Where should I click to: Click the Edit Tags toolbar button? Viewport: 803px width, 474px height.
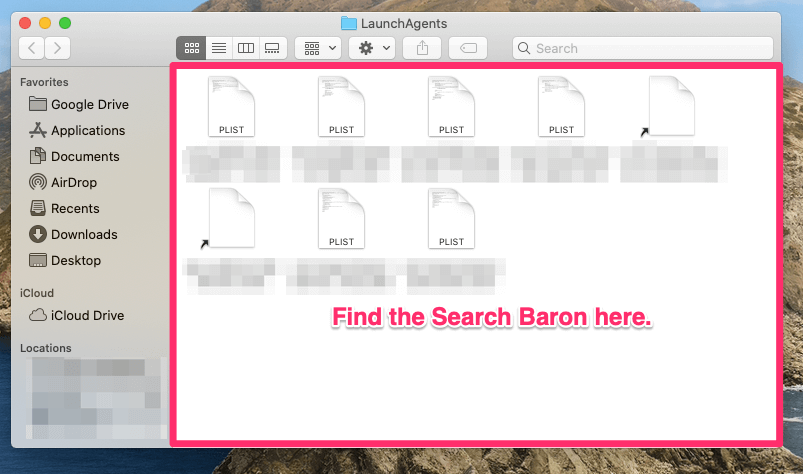[468, 48]
